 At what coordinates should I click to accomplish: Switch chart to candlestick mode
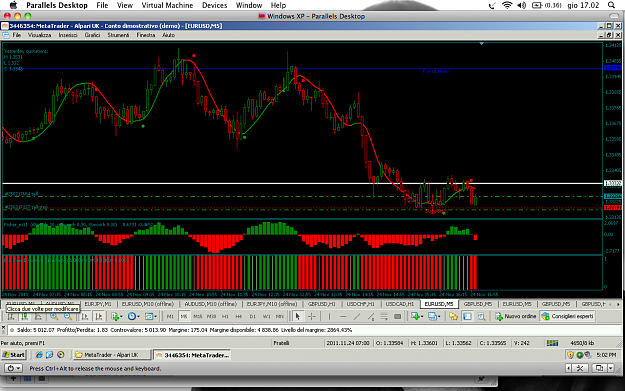coord(25,316)
